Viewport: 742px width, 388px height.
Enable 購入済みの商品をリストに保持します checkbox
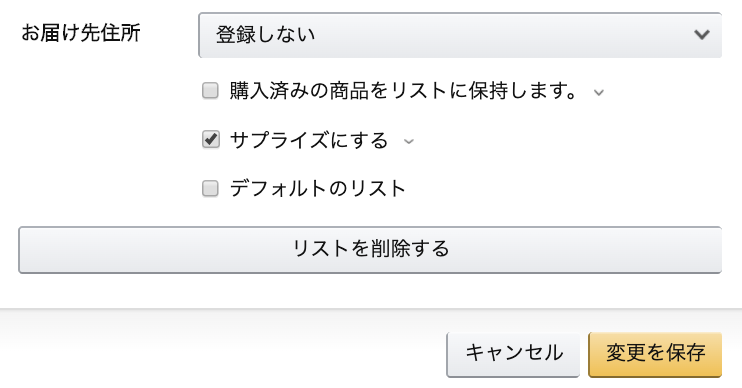click(x=210, y=90)
